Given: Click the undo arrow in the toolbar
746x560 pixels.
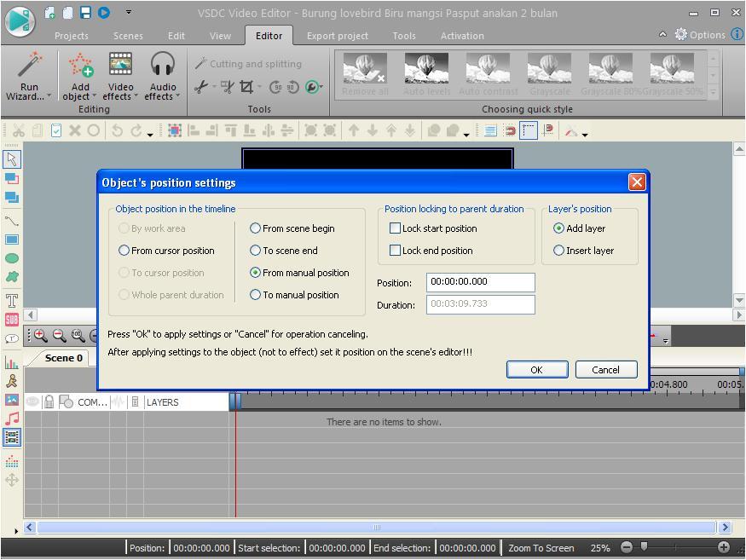Looking at the screenshot, I should click(117, 130).
